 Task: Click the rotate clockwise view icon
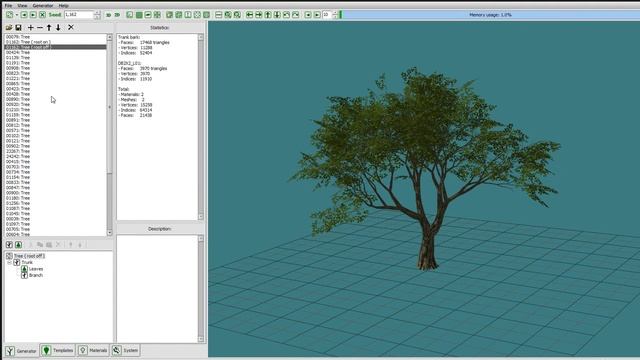tap(296, 15)
